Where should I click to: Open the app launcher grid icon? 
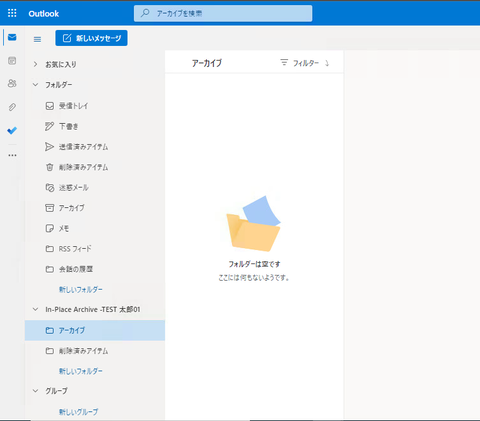tap(12, 13)
